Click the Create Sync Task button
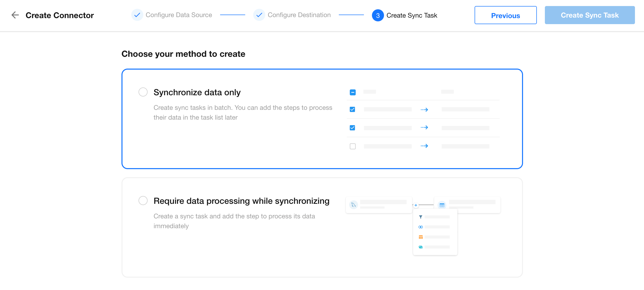Viewport: 644px width, 290px height. pyautogui.click(x=590, y=15)
